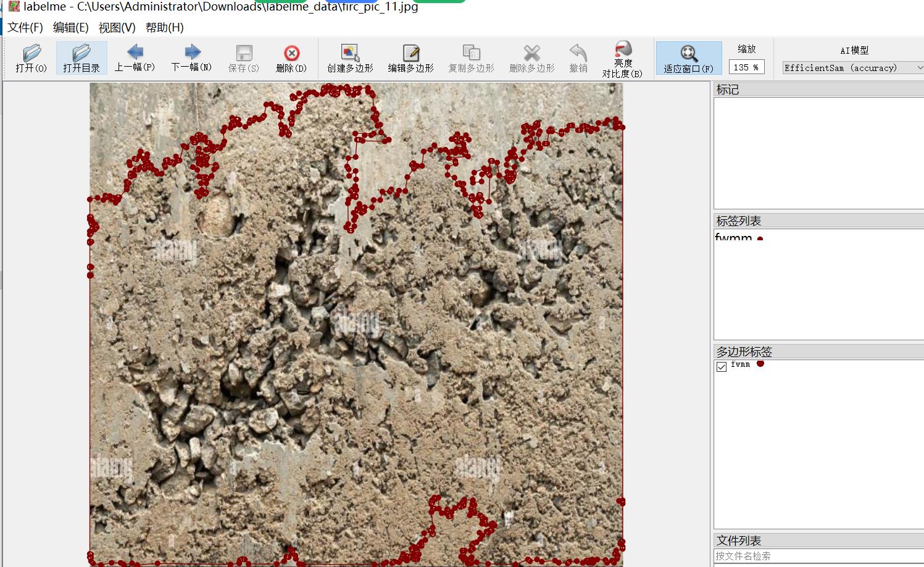The width and height of the screenshot is (924, 567).
Task: Click the Save (保存) icon
Action: pyautogui.click(x=244, y=59)
